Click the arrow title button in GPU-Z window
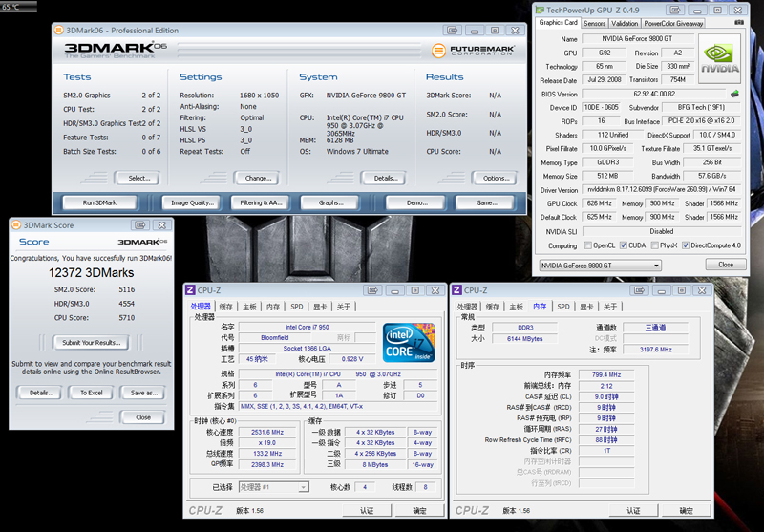 675,10
